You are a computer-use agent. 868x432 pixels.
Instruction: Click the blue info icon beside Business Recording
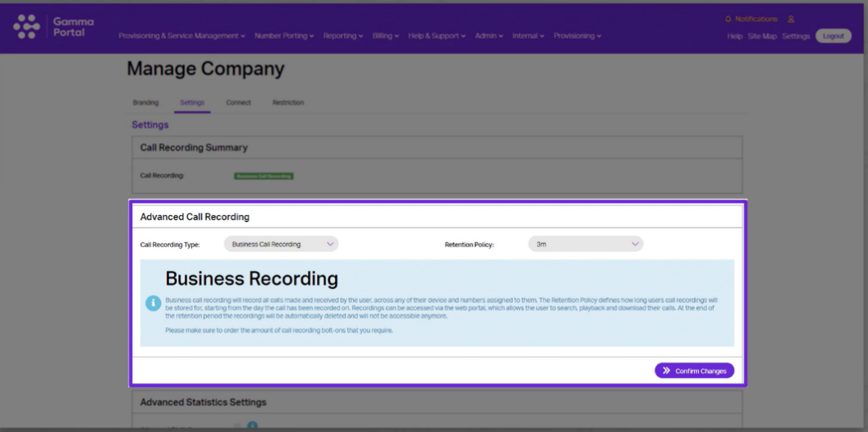(154, 303)
